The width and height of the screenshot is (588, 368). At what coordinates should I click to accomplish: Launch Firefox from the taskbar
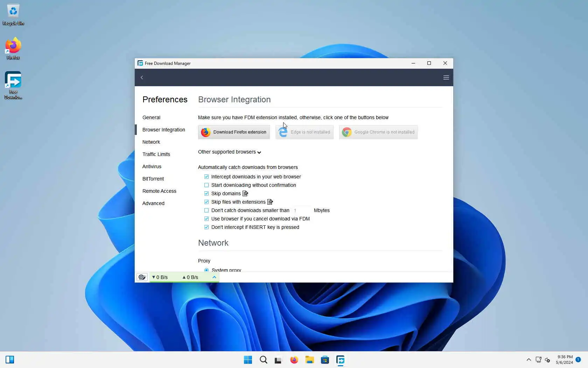pyautogui.click(x=294, y=360)
